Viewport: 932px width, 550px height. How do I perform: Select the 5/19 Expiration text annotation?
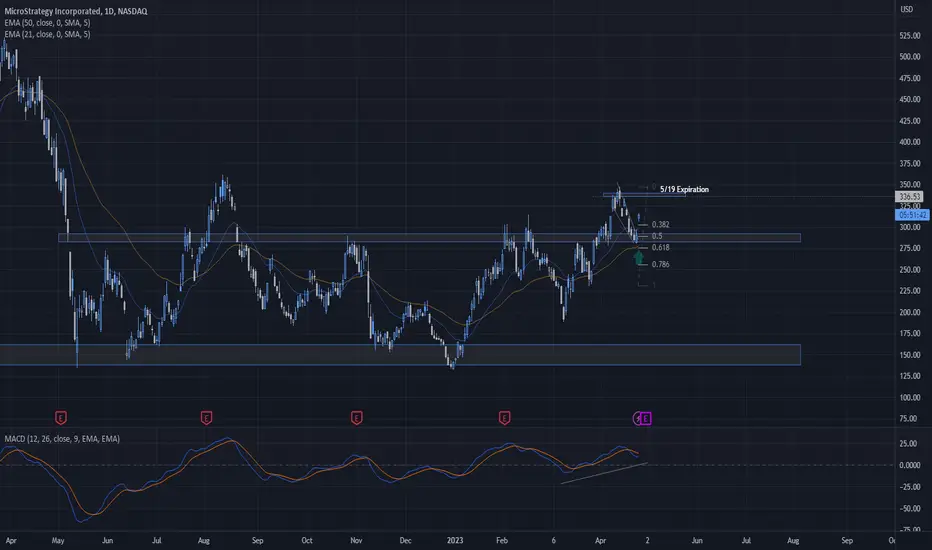click(x=684, y=189)
